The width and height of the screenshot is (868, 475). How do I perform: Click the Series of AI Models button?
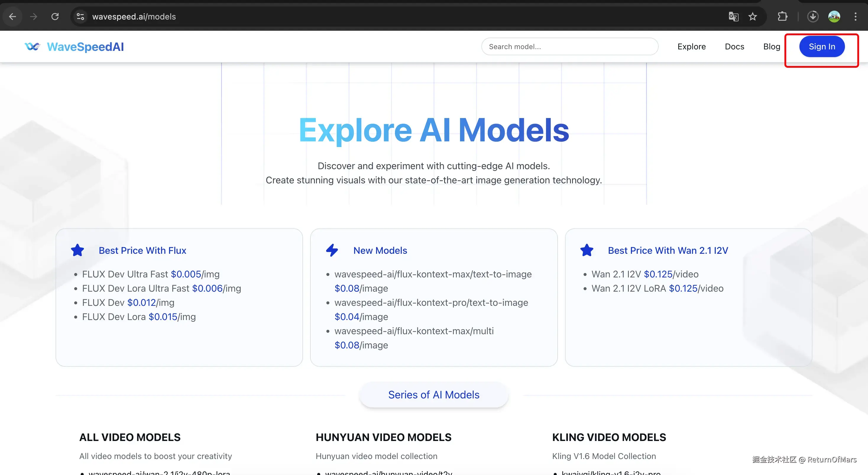(x=434, y=395)
